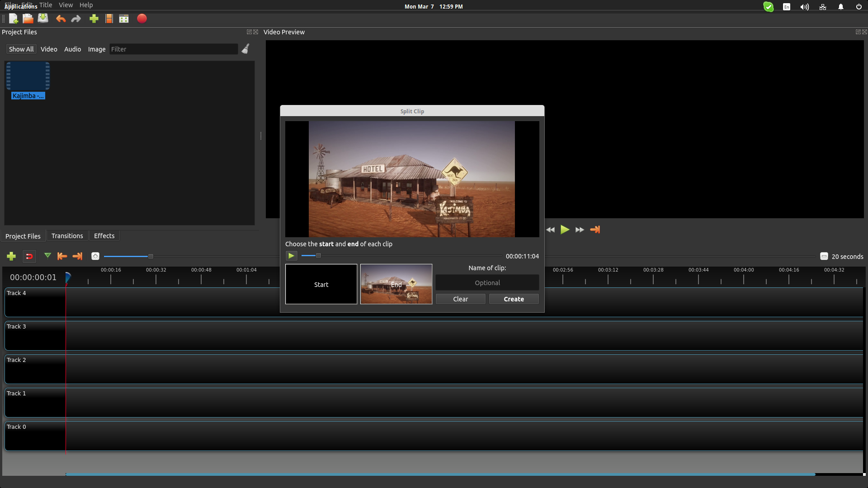
Task: Add a track with the green plus icon
Action: [x=11, y=256]
